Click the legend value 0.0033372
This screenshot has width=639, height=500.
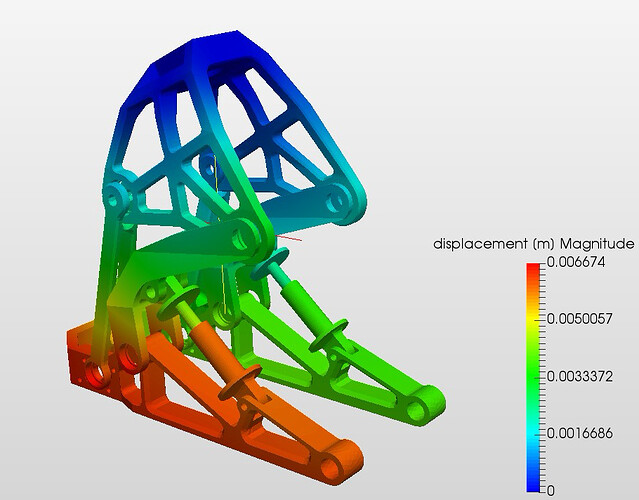580,376
